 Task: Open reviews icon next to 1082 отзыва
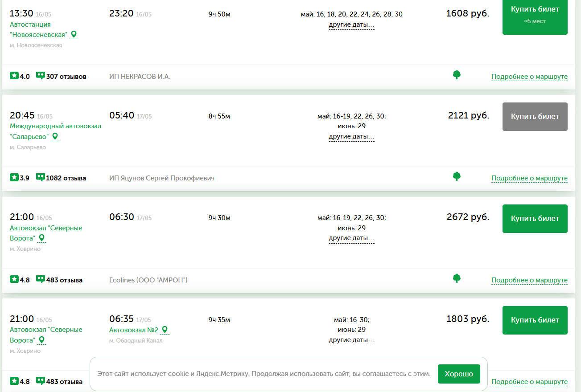point(41,177)
